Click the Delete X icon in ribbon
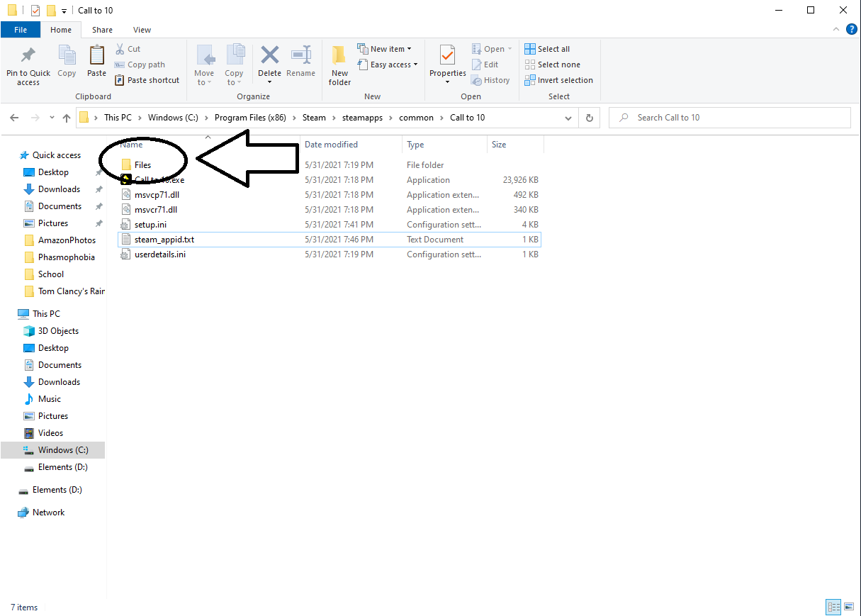Viewport: 861px width, 616px height. point(269,55)
